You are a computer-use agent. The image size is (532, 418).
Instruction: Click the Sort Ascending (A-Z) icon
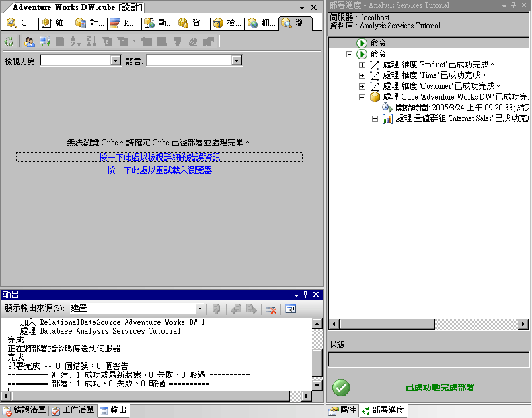click(75, 42)
